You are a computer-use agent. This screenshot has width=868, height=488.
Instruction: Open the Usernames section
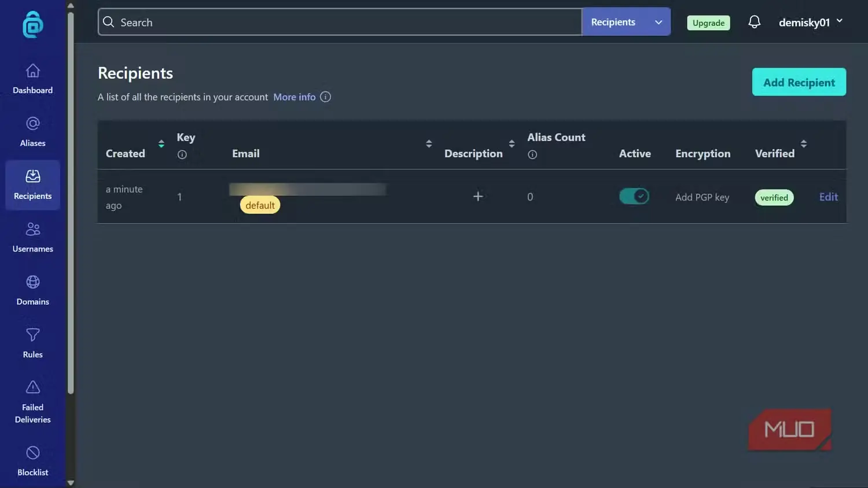[33, 238]
